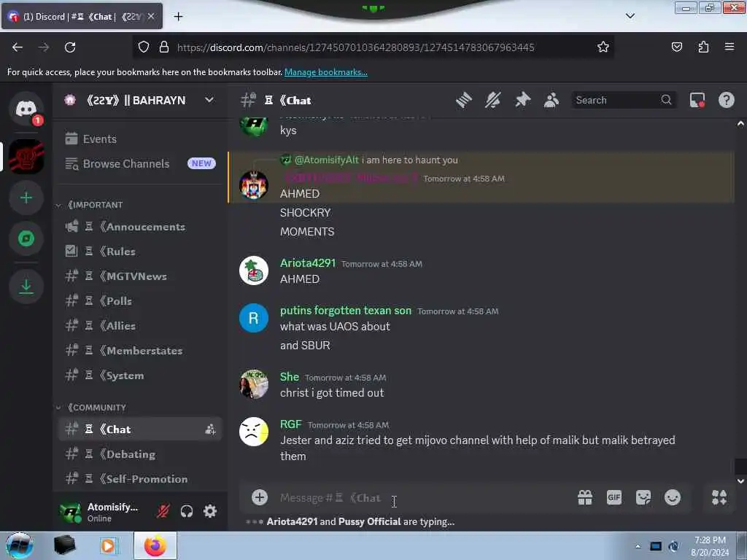
Task: Bookmark this page star icon
Action: [x=603, y=47]
